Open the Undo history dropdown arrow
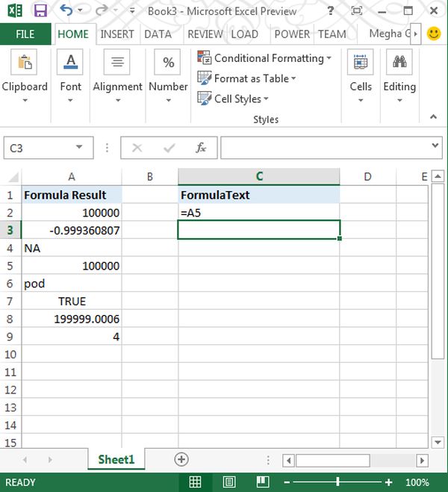 point(81,10)
